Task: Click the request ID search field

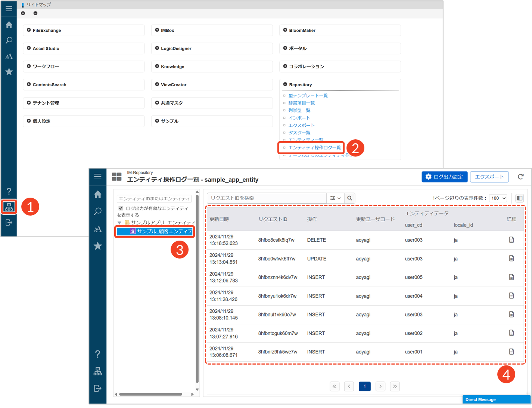Action: 267,198
